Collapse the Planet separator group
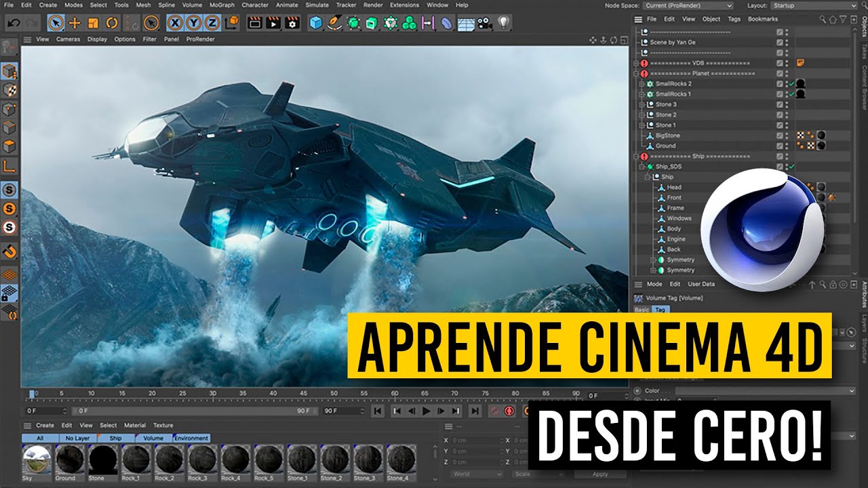 pyautogui.click(x=637, y=73)
